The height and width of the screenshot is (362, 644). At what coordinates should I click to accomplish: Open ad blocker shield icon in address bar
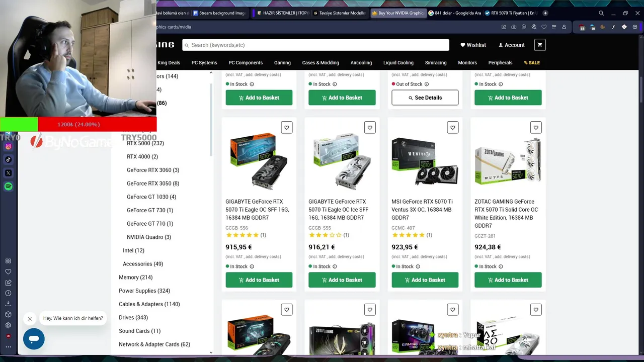tap(524, 27)
